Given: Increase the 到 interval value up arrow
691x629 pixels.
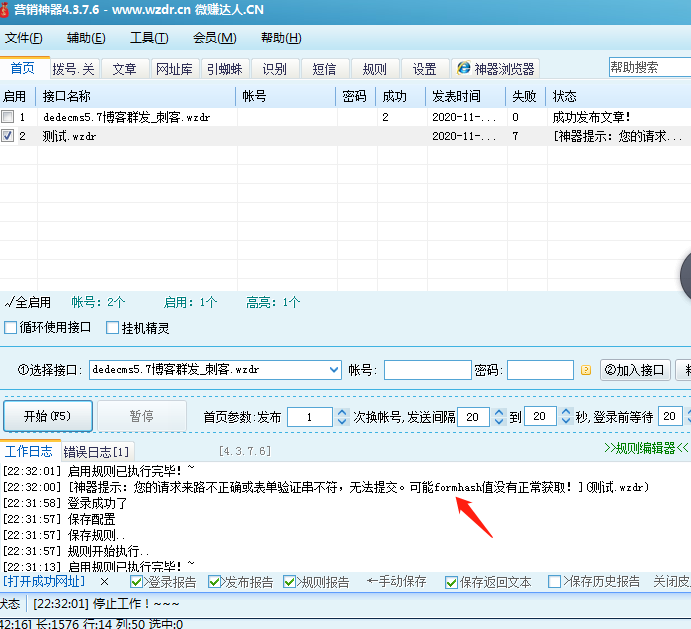Looking at the screenshot, I should 566,412.
